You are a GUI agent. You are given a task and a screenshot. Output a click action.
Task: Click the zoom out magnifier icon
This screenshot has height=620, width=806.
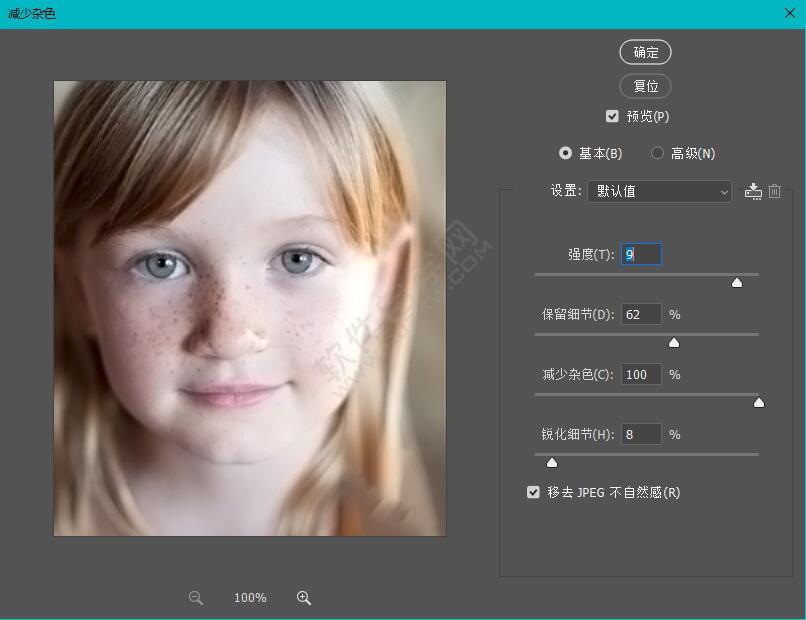coord(196,598)
